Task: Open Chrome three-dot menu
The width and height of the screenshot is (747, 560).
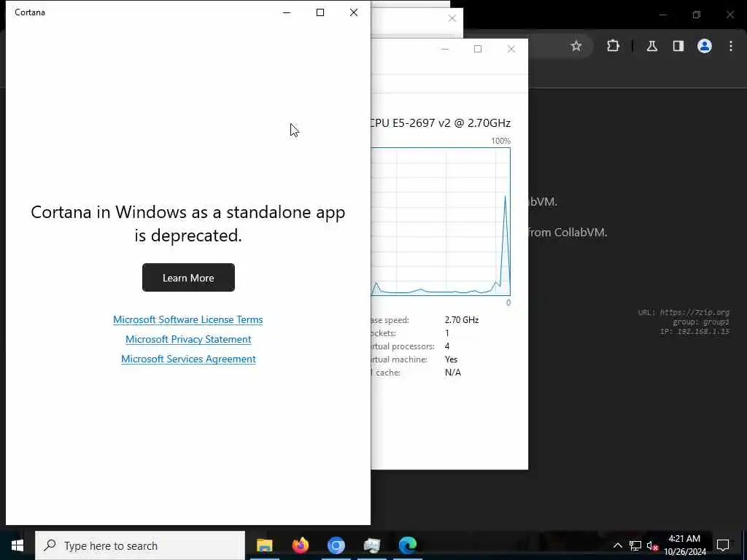Action: tap(731, 46)
